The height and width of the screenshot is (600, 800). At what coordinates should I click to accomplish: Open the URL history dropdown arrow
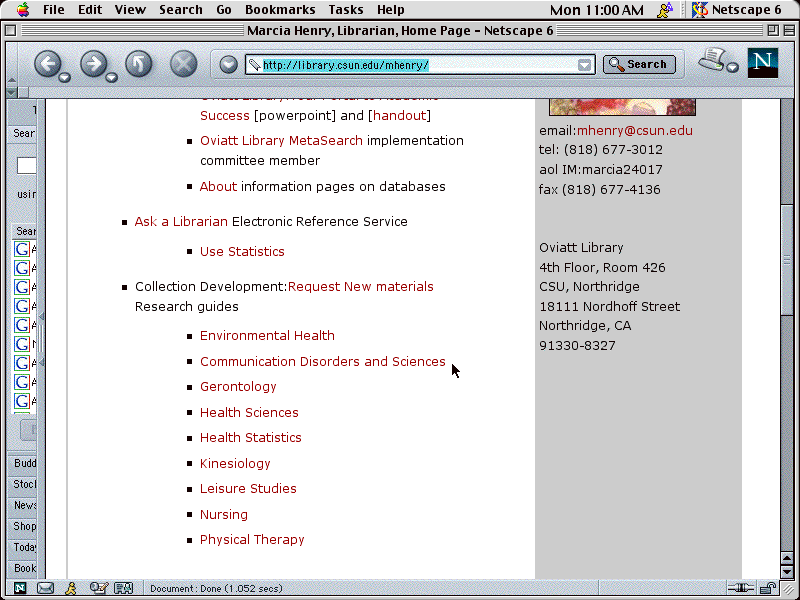[x=585, y=65]
